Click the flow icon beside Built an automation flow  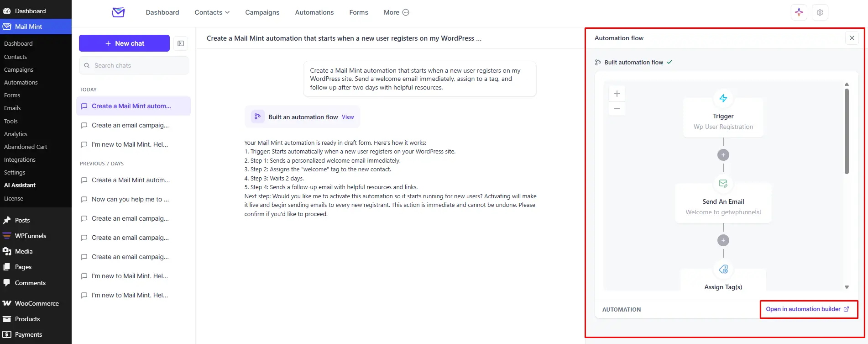pyautogui.click(x=257, y=116)
